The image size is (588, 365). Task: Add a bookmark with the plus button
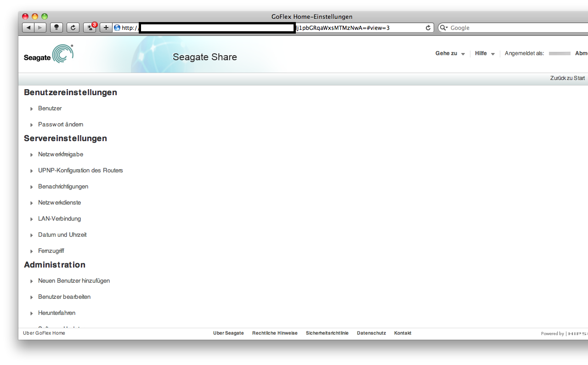(x=106, y=28)
